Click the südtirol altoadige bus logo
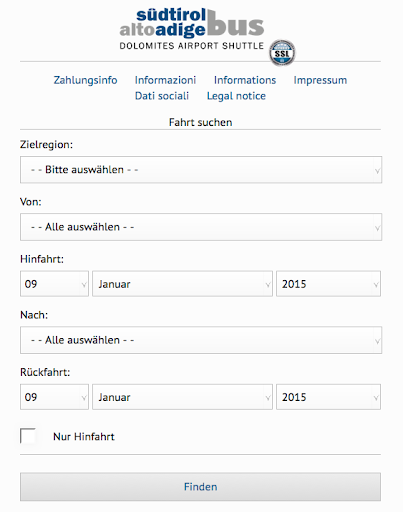 (192, 23)
